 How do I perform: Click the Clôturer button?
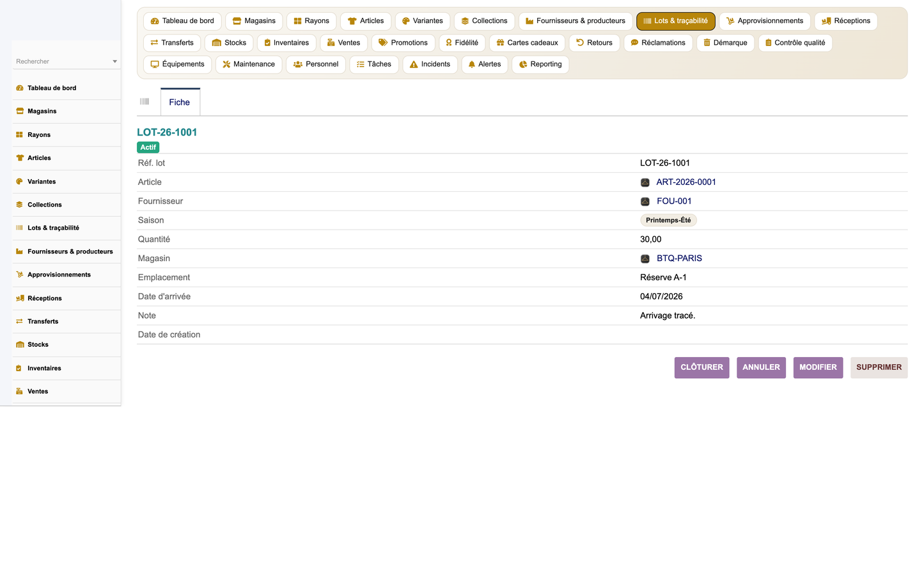tap(701, 367)
